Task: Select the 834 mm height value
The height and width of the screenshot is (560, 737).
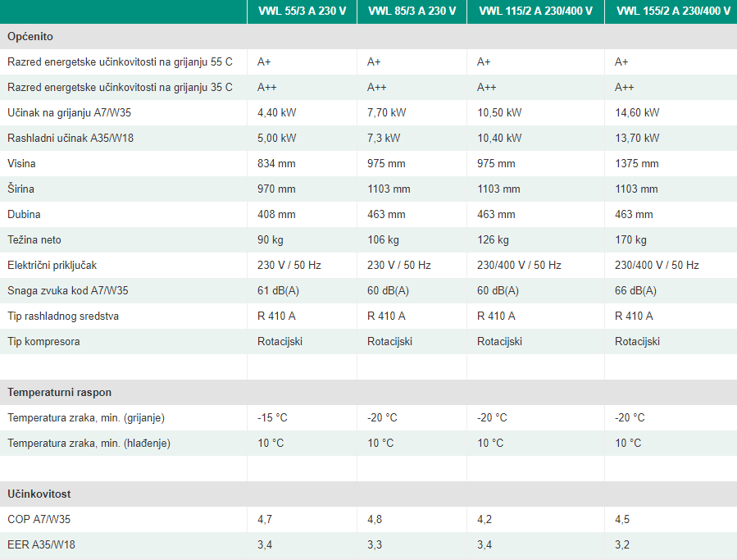Action: tap(276, 164)
